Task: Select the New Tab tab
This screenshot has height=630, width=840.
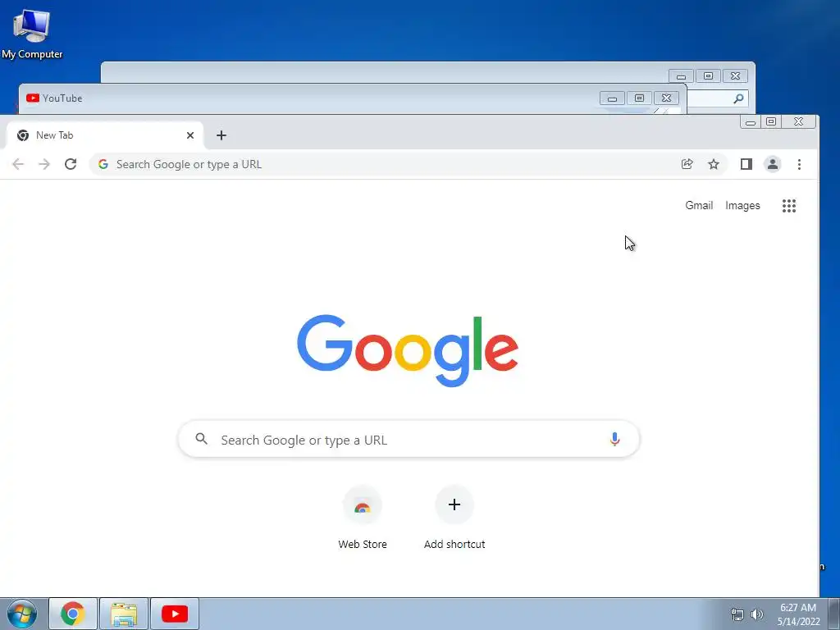Action: click(x=104, y=135)
